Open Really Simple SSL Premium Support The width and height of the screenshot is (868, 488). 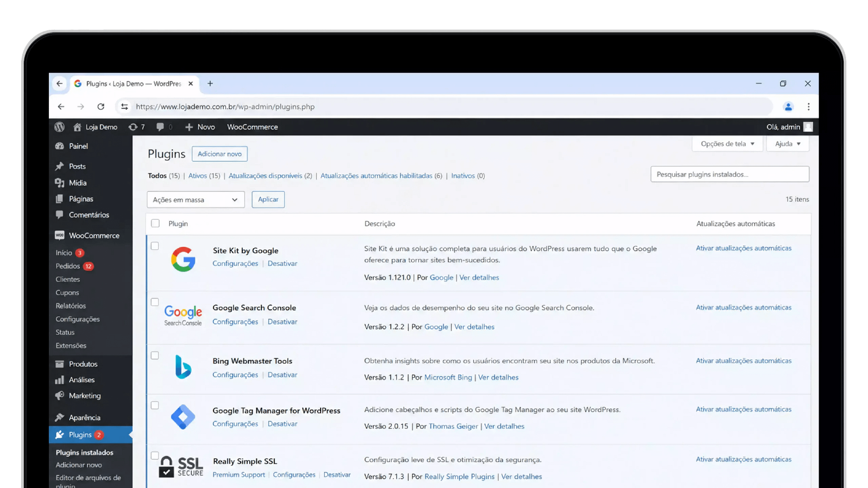click(x=239, y=474)
